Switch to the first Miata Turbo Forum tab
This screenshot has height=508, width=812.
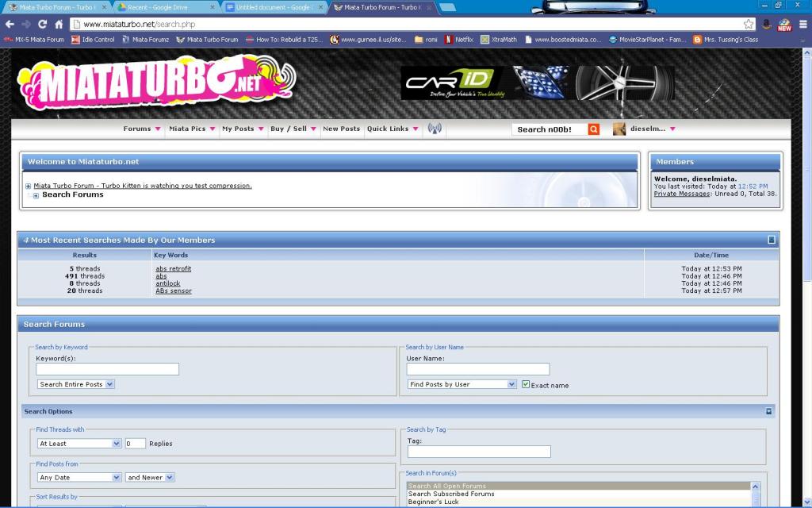click(57, 7)
